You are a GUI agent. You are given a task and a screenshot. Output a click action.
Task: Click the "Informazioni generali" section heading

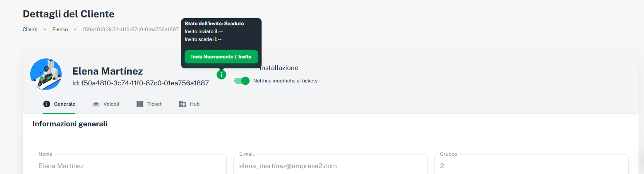coord(70,124)
